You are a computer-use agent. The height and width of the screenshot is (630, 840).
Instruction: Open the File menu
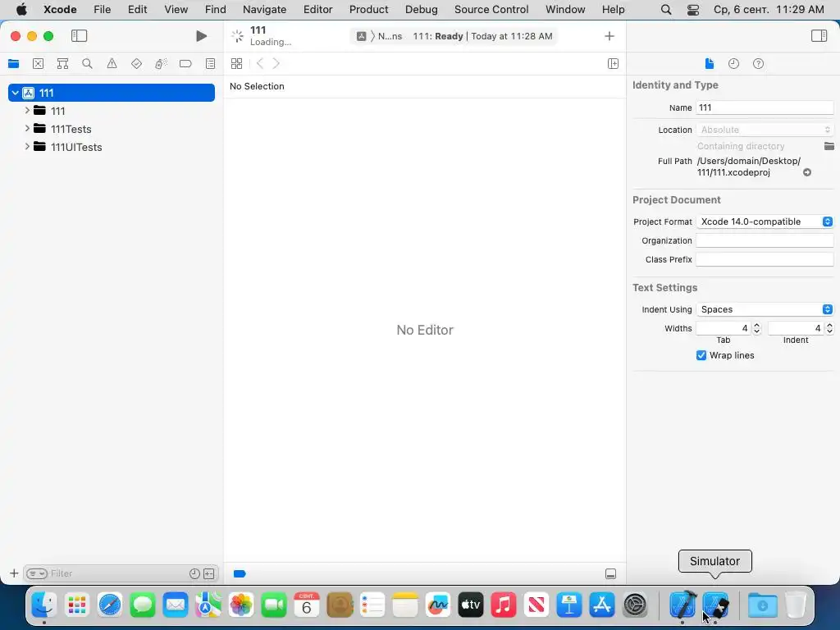tap(102, 9)
